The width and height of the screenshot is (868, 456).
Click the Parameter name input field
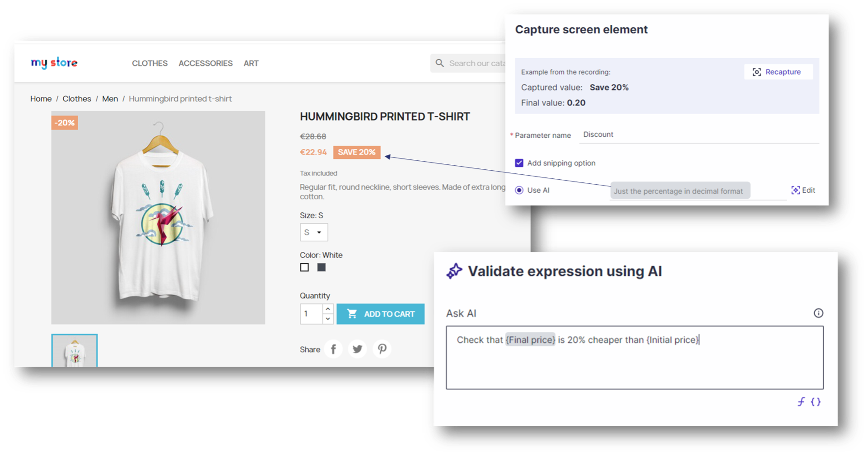point(698,135)
